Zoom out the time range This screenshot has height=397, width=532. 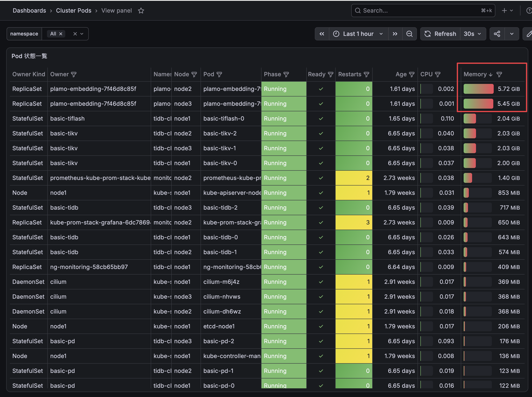[409, 34]
